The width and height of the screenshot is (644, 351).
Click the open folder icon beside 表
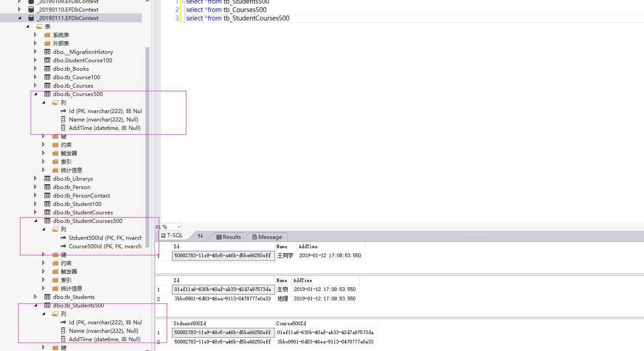39,27
